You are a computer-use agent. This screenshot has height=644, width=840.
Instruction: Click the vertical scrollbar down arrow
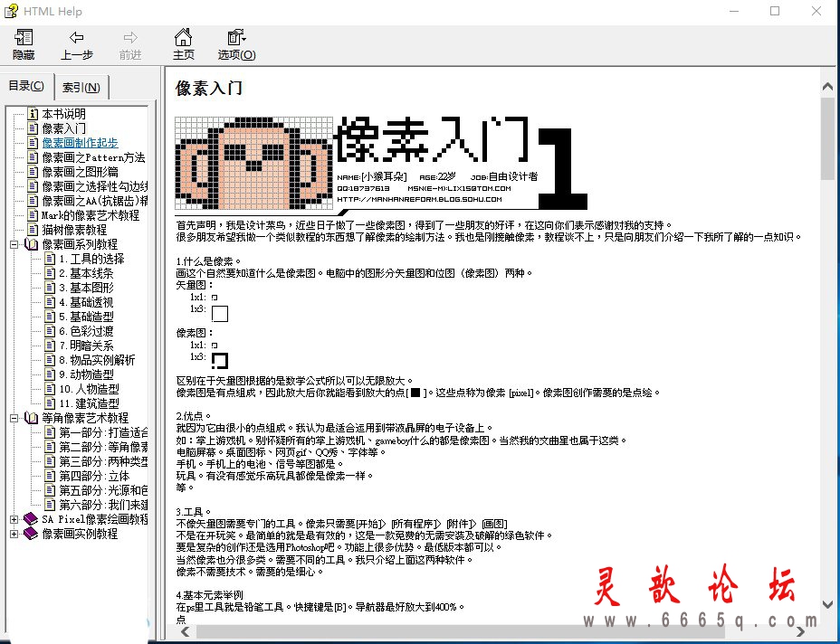pos(827,605)
